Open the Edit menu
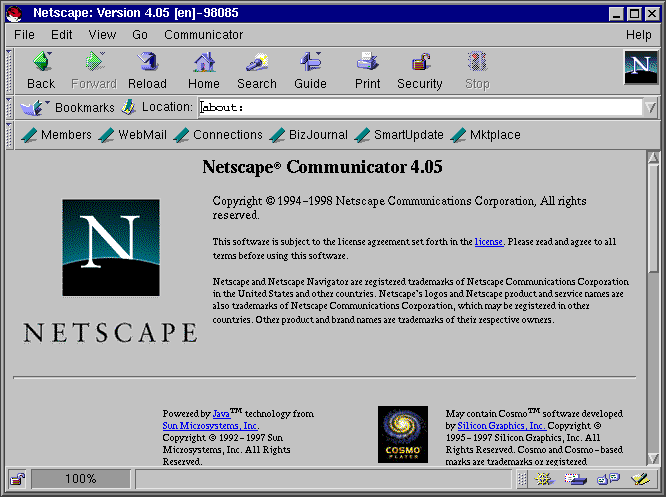 coord(62,35)
